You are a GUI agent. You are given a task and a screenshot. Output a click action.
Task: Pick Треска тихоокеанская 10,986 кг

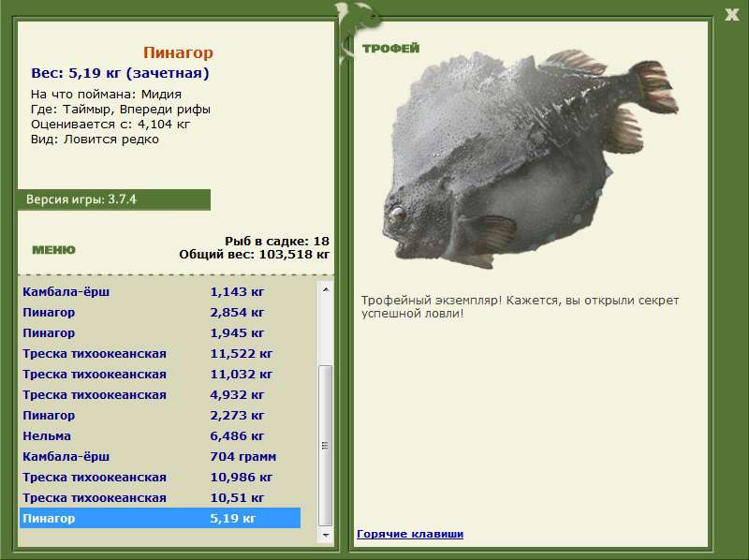(x=159, y=478)
